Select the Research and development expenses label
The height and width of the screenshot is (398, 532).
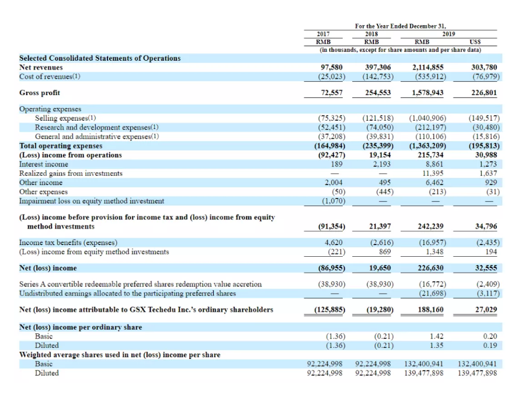coord(97,127)
